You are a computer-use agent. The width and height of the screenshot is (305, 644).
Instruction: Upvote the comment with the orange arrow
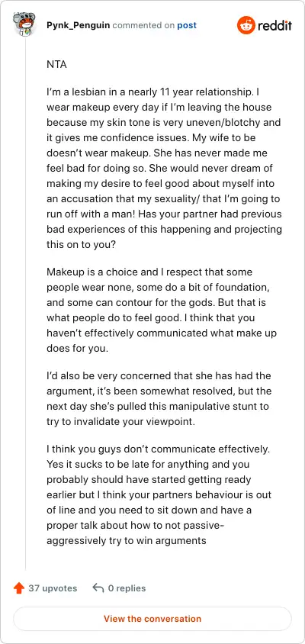(x=19, y=588)
